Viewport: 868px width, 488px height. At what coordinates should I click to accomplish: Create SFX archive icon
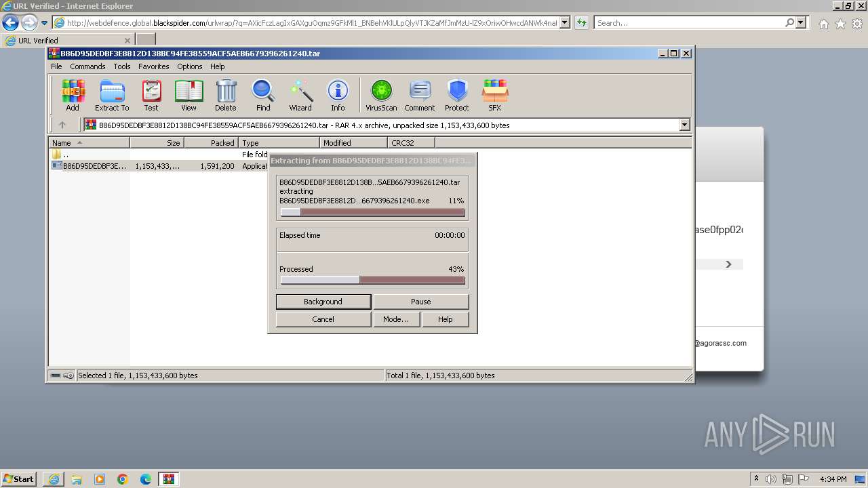click(495, 95)
